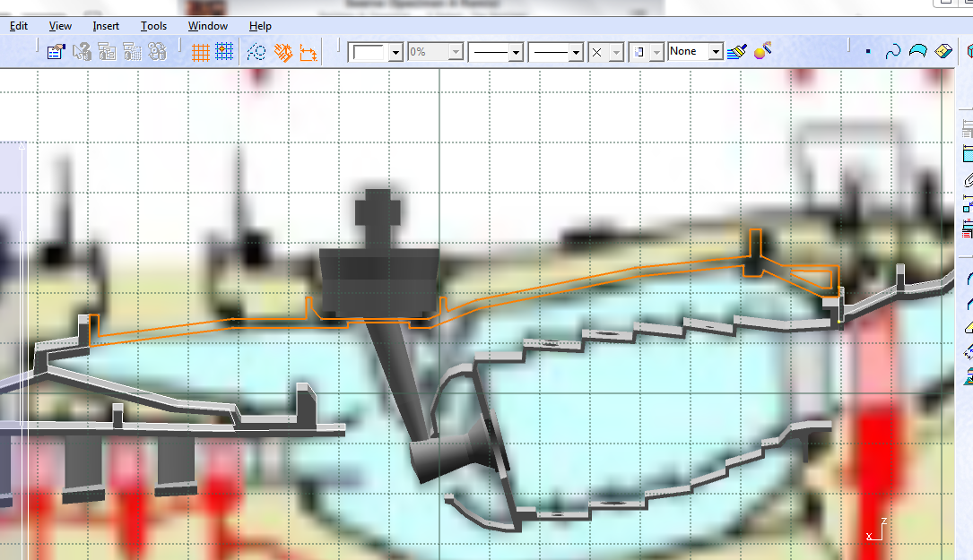Expand the fill color dropdown arrow
This screenshot has width=973, height=560.
pyautogui.click(x=395, y=52)
